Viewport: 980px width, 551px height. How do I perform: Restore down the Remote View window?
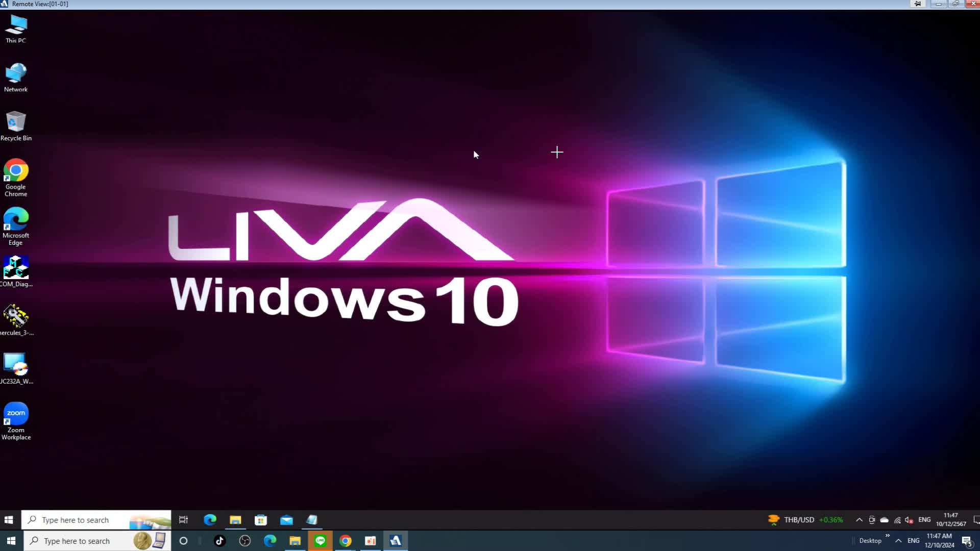coord(955,4)
